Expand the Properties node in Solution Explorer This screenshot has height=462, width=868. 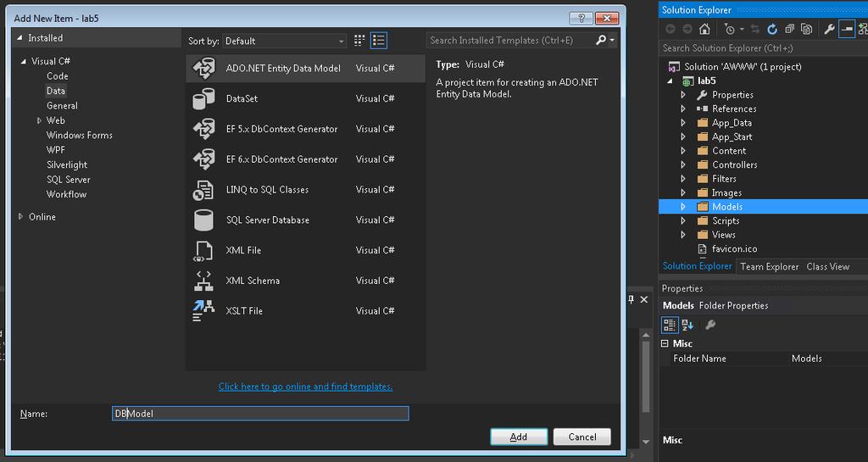coord(683,95)
